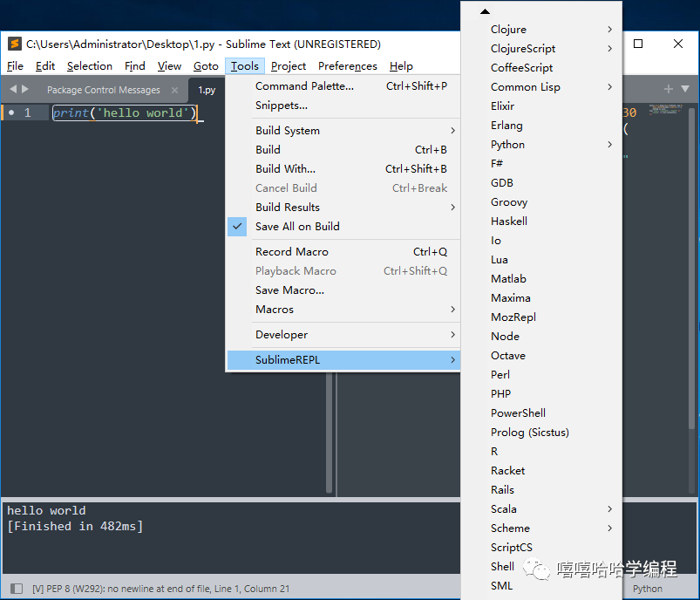Select Racket REPL

click(541, 470)
